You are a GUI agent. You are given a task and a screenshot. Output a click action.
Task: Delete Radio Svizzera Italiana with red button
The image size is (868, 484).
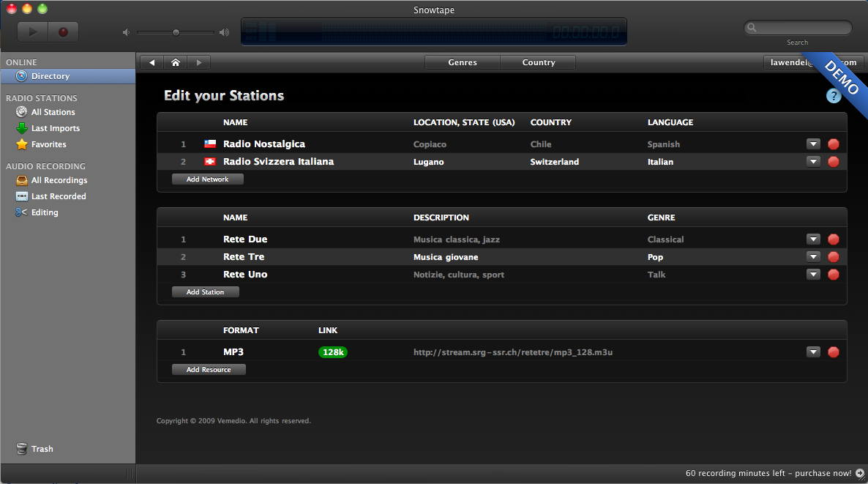coord(833,162)
